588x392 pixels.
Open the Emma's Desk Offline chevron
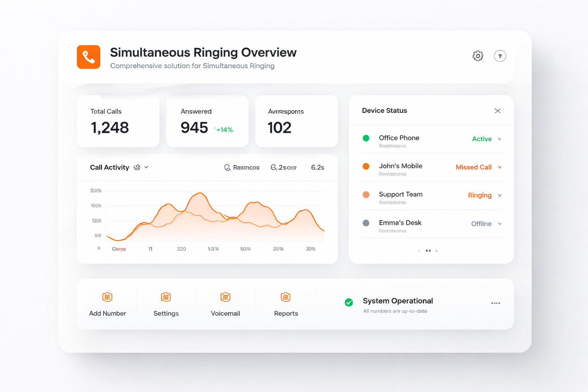500,224
